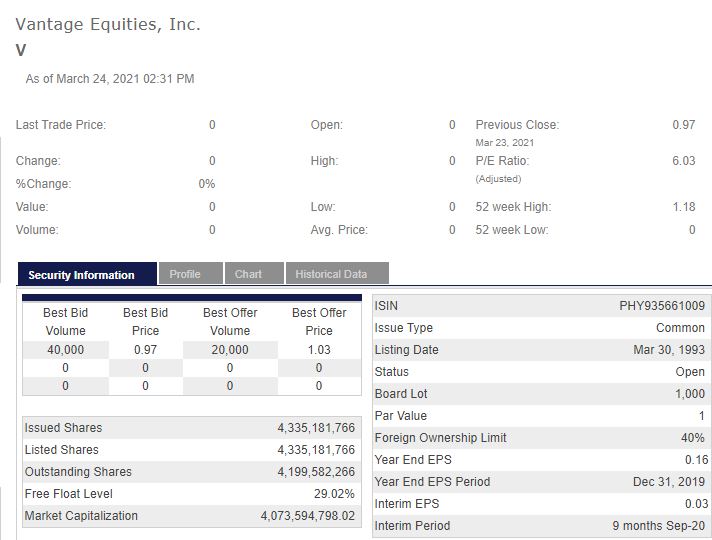Screen dimensions: 712x540
Task: Click the 52 week High 1.18 value
Action: coord(684,207)
